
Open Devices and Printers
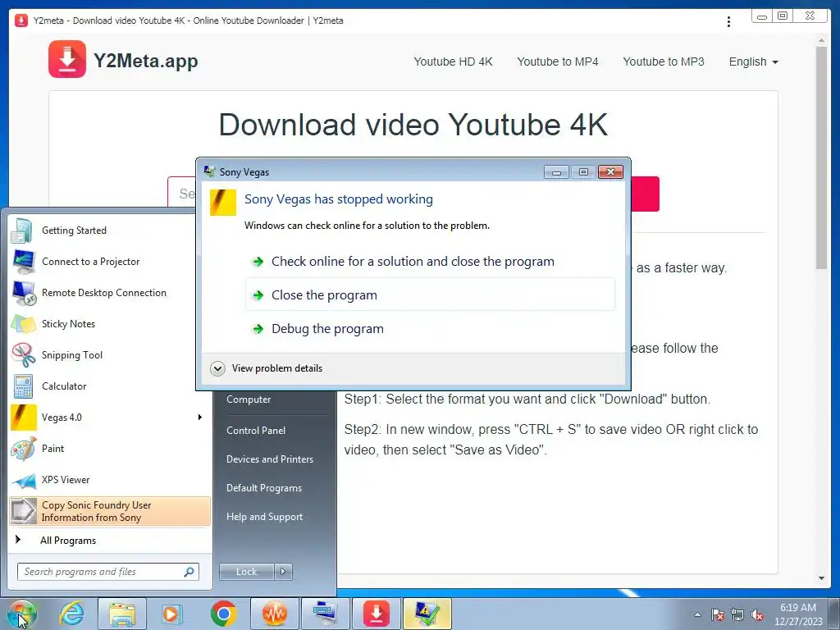tap(270, 459)
